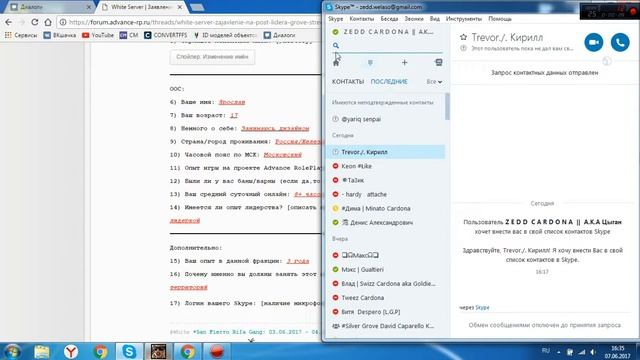Click the volume tray icon
Image resolution: width=640 pixels, height=360 pixels.
point(593,351)
